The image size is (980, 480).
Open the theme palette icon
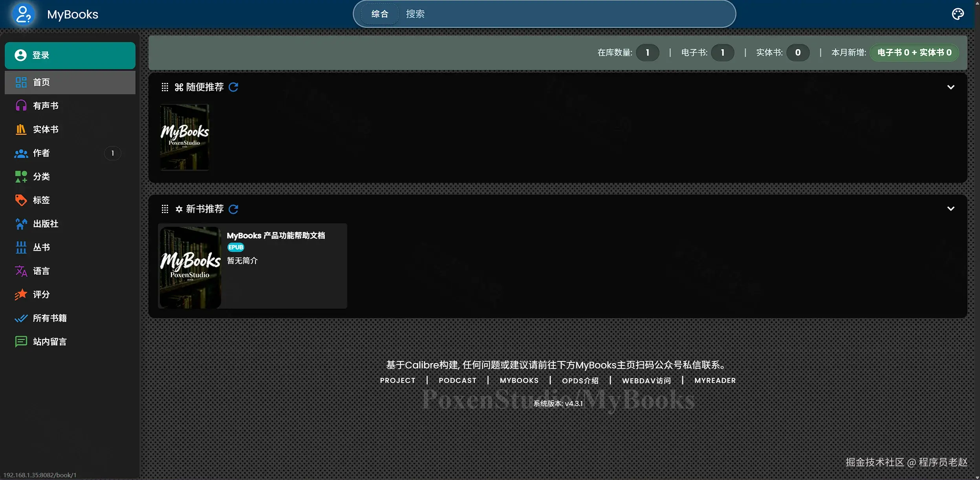tap(958, 14)
